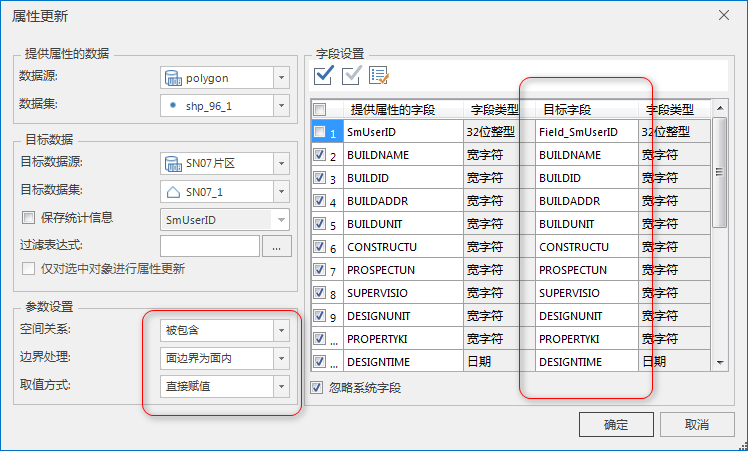
Task: Click the 过滤表达式 input field
Action: click(x=210, y=246)
